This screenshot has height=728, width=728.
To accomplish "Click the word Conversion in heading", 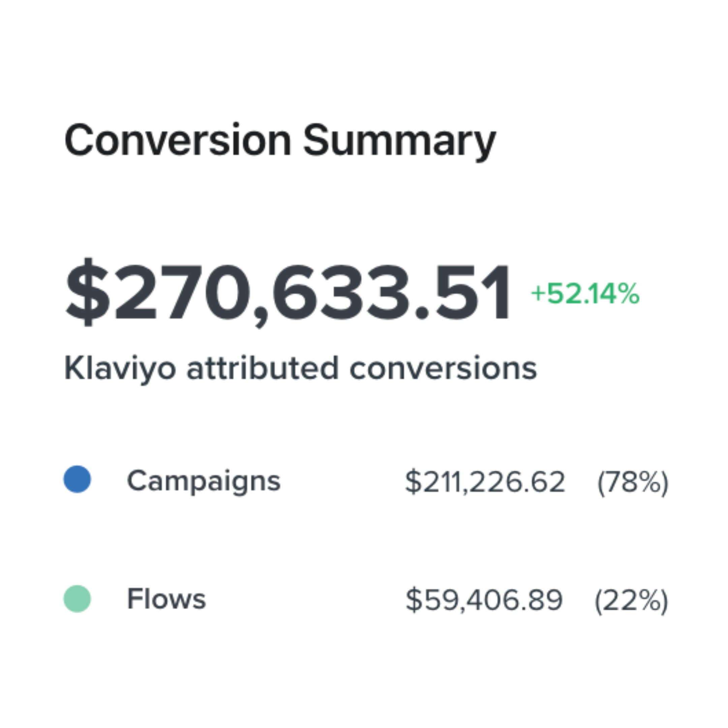I will 178,141.
